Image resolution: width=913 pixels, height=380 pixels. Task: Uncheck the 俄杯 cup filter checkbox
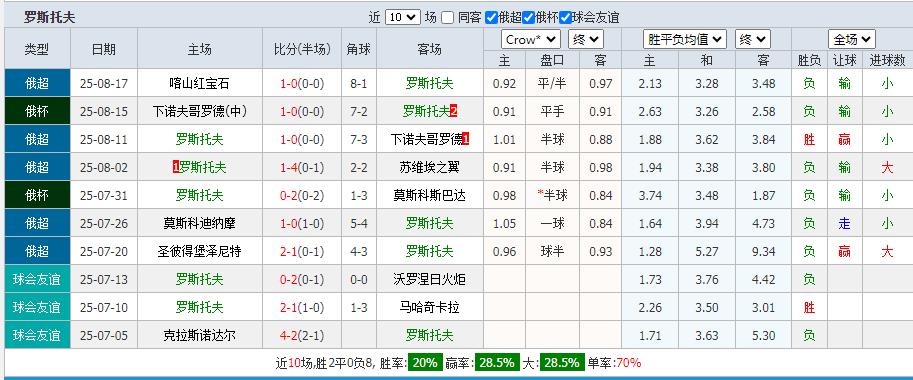528,17
